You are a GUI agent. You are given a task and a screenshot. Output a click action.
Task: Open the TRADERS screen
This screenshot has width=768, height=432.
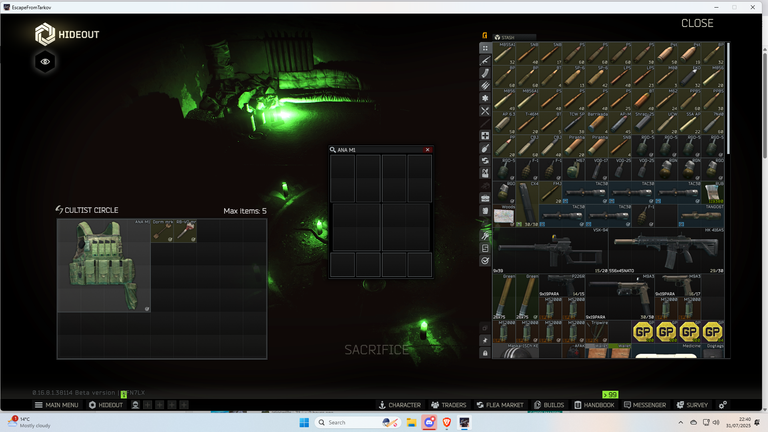[x=449, y=405]
